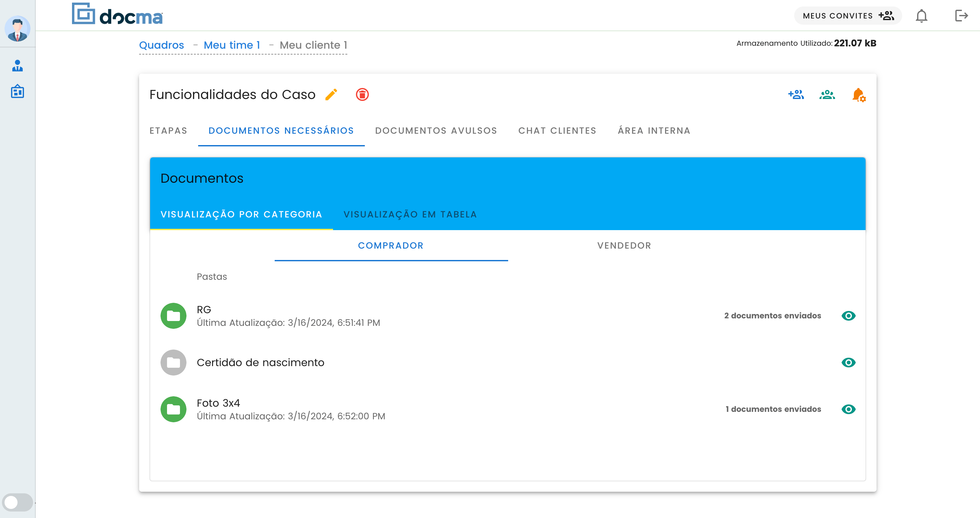View the RG folder using the eye icon
This screenshot has height=518, width=980.
click(848, 316)
